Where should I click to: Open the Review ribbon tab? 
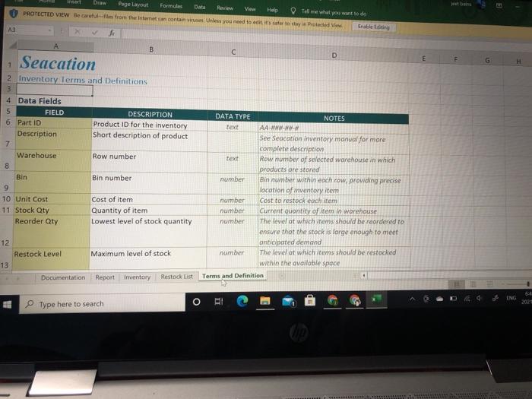pyautogui.click(x=225, y=8)
